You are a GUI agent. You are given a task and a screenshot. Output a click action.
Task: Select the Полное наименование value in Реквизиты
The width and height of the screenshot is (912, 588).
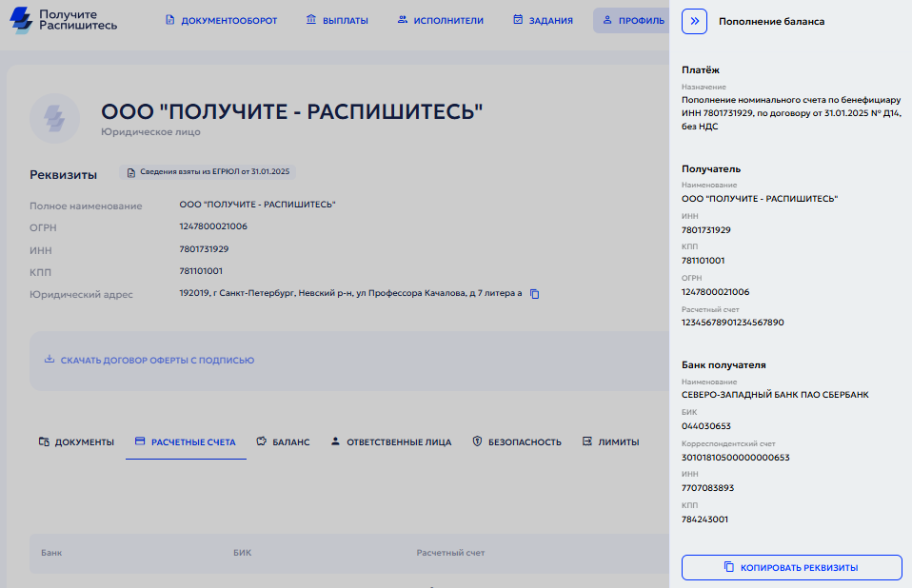point(257,205)
